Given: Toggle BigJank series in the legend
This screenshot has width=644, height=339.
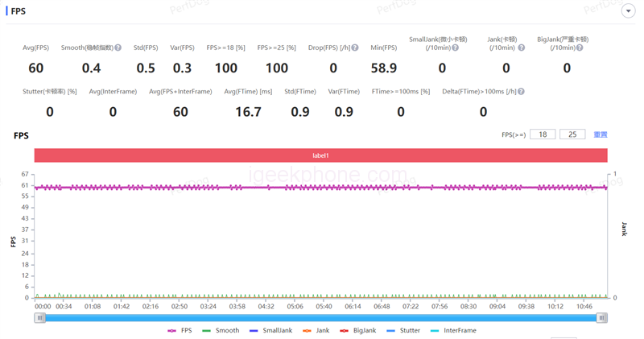Looking at the screenshot, I should coord(358,330).
